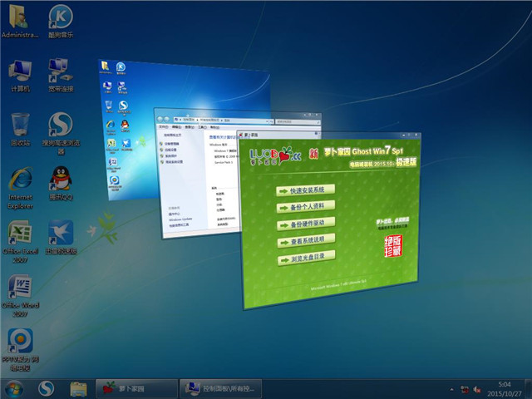The image size is (532, 399).
Task: Show hidden system tray icons arrow
Action: 451,390
